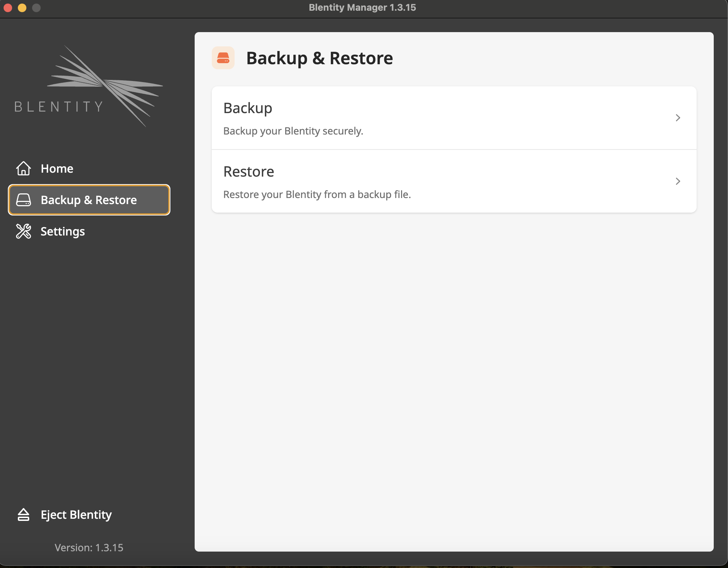Click the 'Version: 1.3.15' label
This screenshot has height=568, width=728.
89,547
